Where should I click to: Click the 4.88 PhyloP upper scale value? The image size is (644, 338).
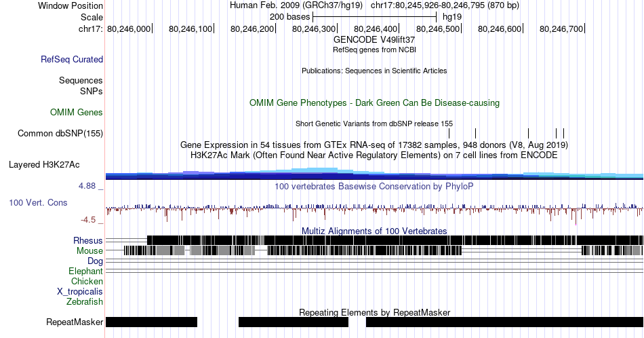click(x=87, y=186)
